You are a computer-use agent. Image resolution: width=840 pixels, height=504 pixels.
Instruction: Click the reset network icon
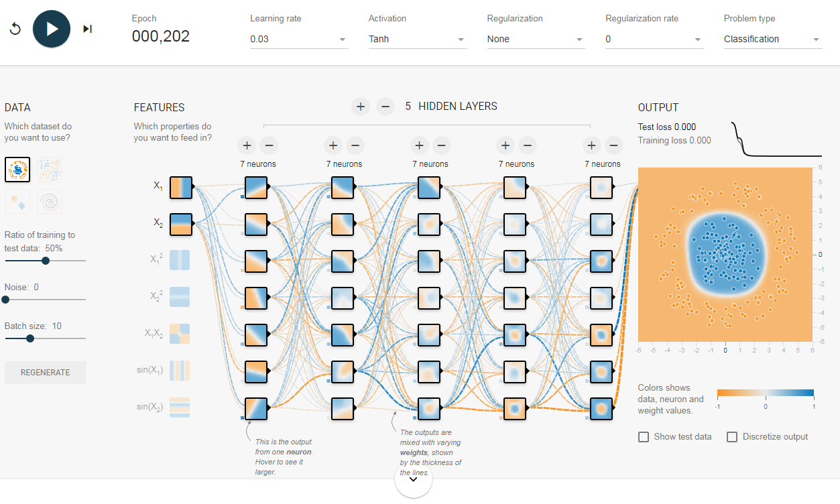pyautogui.click(x=15, y=29)
